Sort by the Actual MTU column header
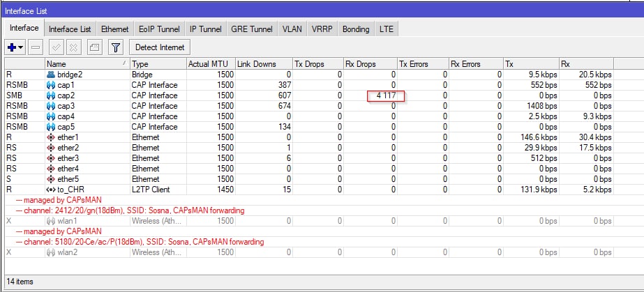 211,64
